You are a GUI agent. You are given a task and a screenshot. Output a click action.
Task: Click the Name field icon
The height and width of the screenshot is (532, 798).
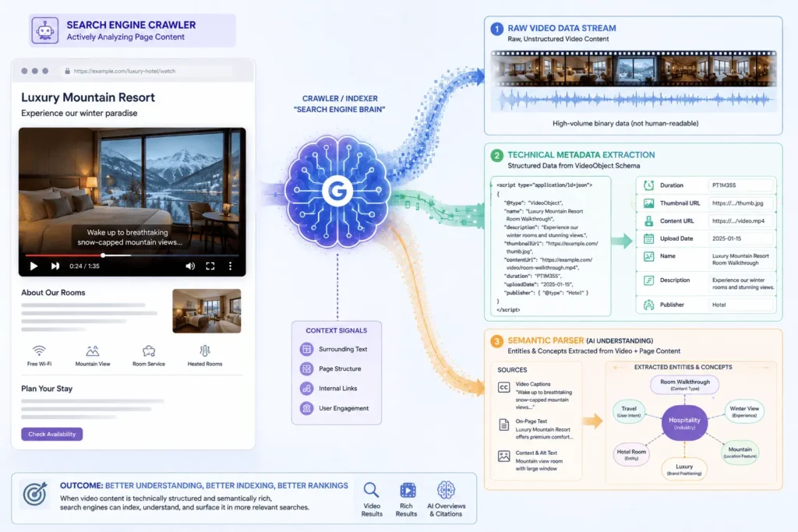click(x=648, y=257)
